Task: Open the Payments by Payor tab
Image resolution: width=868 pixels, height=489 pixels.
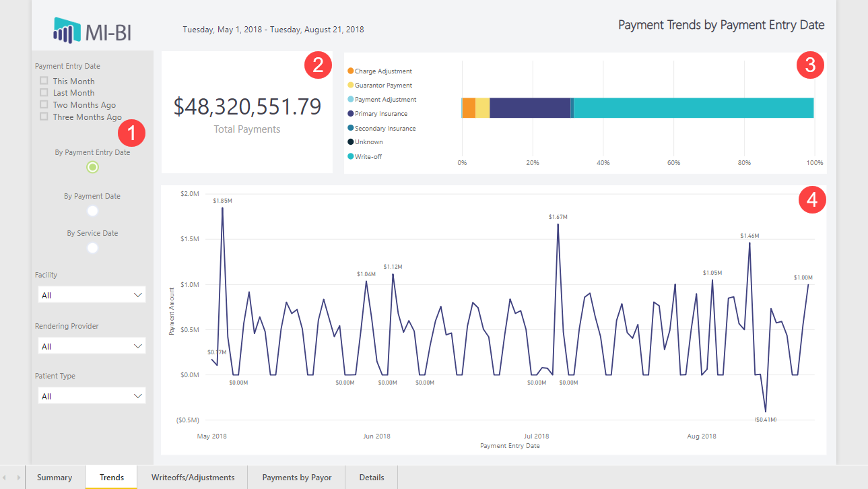Action: pyautogui.click(x=297, y=478)
